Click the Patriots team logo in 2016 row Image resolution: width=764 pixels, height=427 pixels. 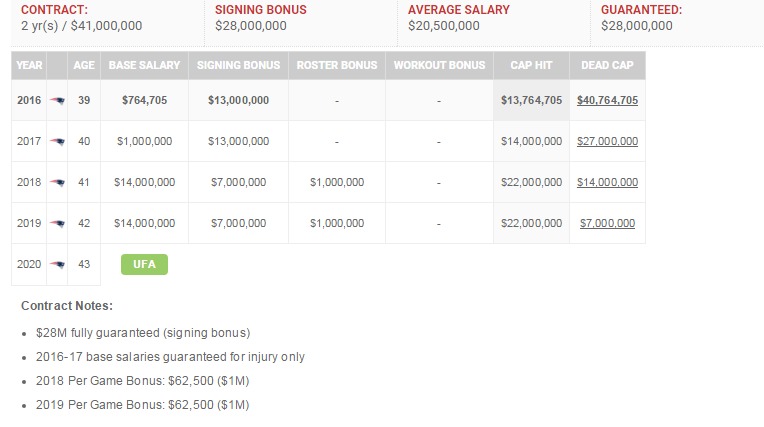click(x=57, y=100)
